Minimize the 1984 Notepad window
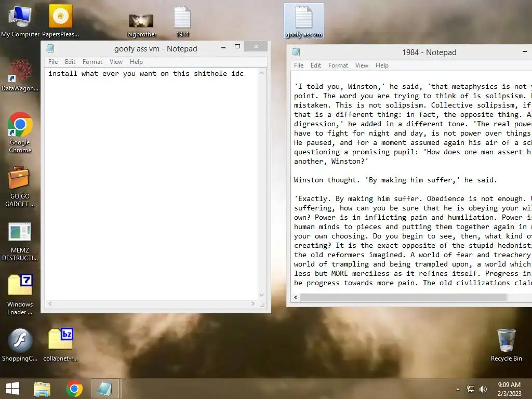Viewport: 532px width, 399px height. [x=525, y=51]
